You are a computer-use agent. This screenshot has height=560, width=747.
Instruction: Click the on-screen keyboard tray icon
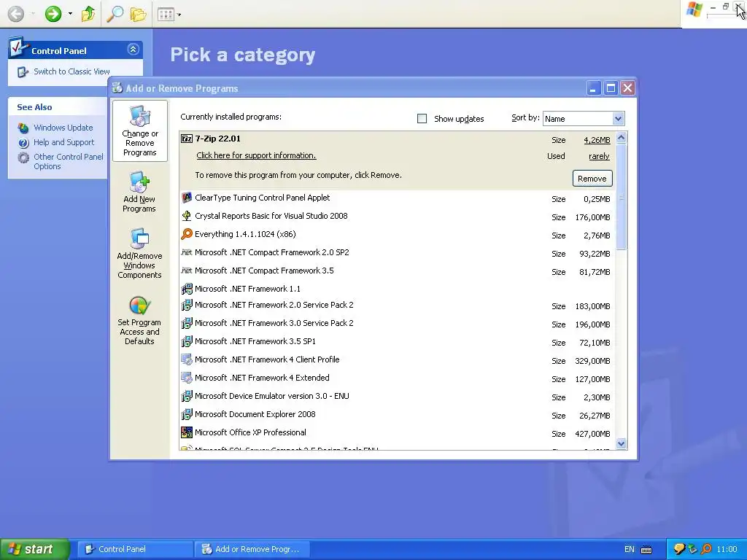(646, 550)
